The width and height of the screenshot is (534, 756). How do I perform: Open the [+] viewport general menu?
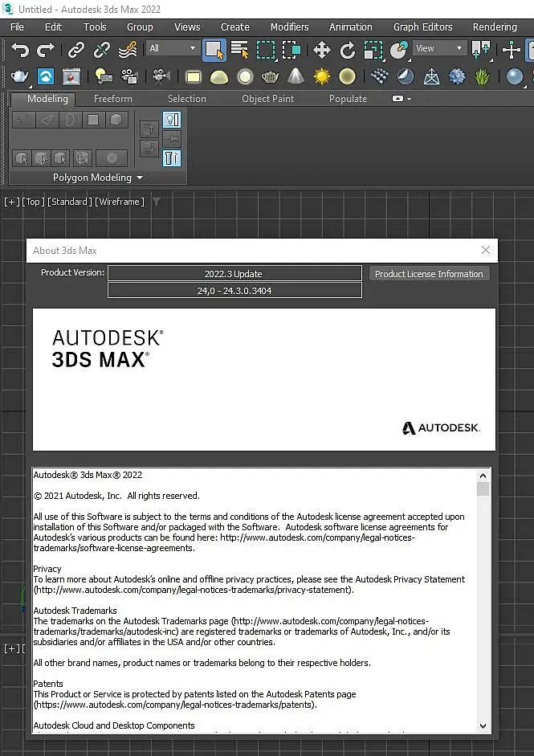click(x=11, y=202)
